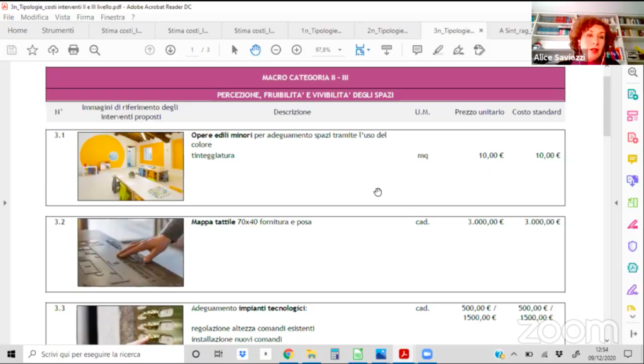This screenshot has width=644, height=364.
Task: Open the Modifica menu
Action: [x=34, y=17]
